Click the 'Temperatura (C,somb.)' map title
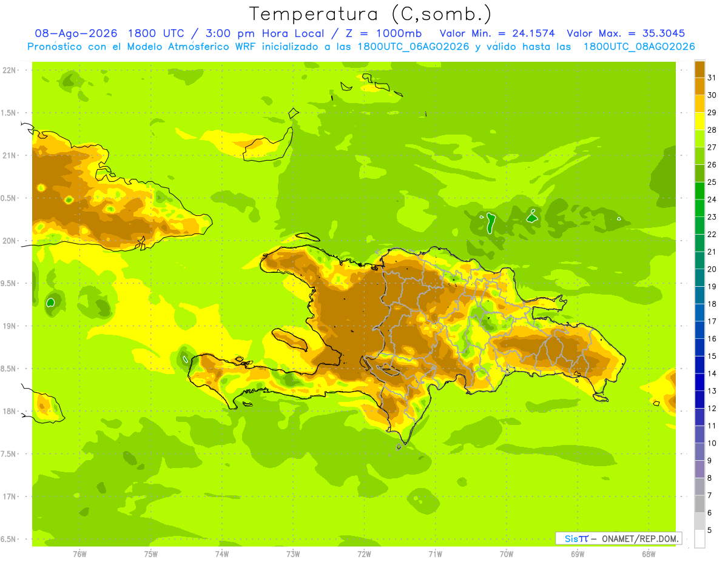 pyautogui.click(x=371, y=14)
